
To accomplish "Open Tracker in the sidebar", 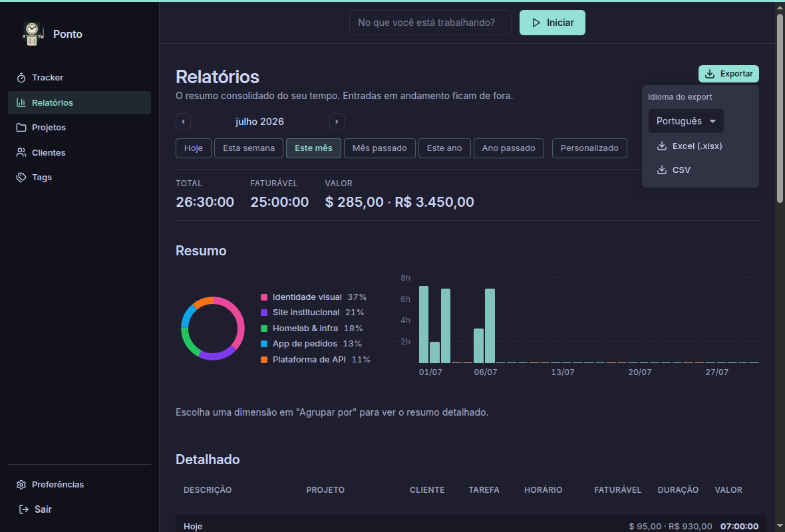I will click(79, 78).
